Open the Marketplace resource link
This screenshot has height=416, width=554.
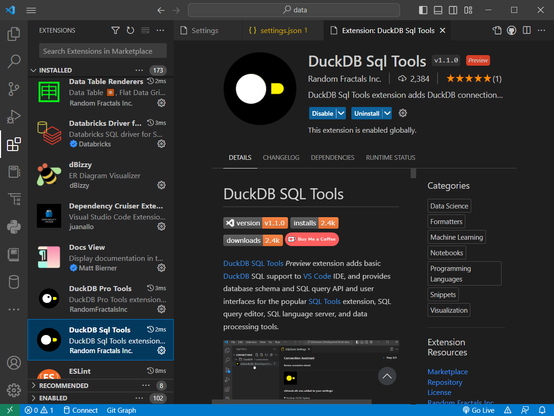click(x=447, y=371)
